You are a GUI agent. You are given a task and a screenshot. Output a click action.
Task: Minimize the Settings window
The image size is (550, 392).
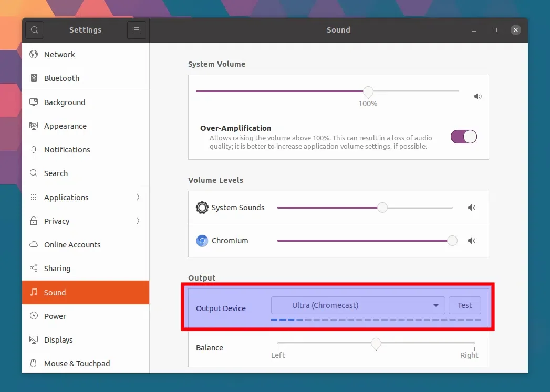474,30
